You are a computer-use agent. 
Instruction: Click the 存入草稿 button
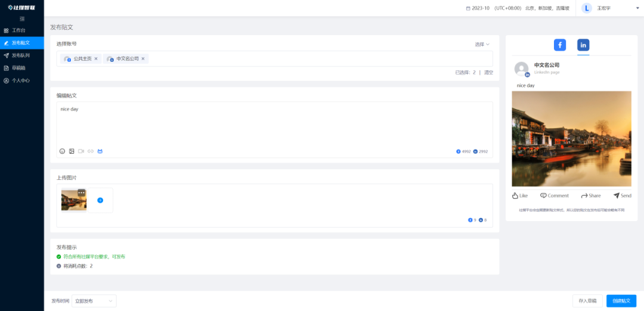point(587,301)
